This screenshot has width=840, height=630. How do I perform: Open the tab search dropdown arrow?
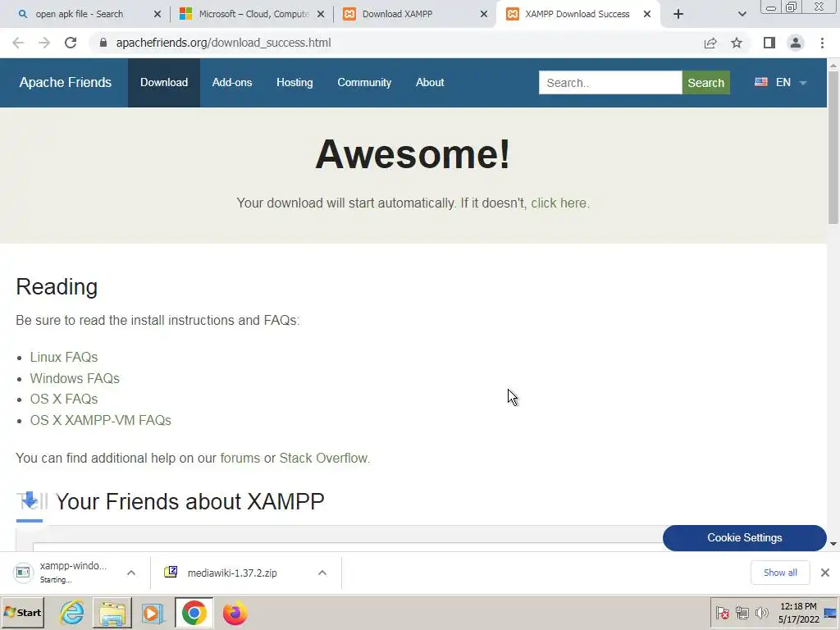pyautogui.click(x=742, y=14)
